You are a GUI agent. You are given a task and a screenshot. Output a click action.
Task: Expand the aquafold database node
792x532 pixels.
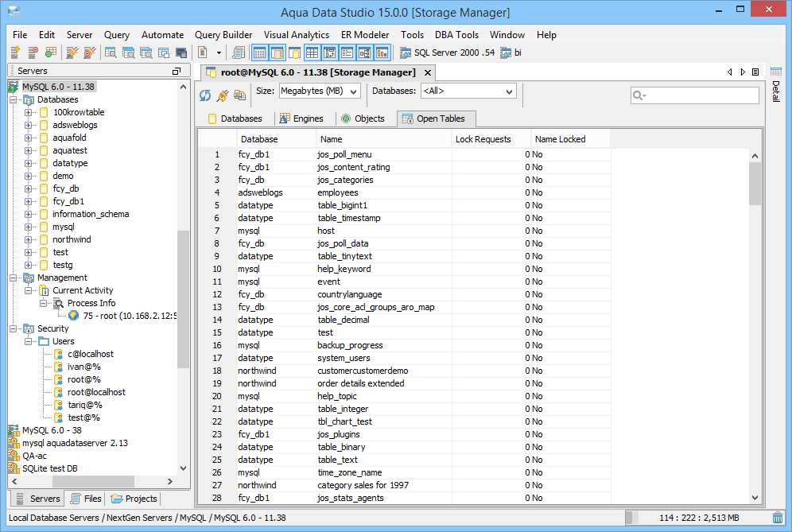pos(29,138)
